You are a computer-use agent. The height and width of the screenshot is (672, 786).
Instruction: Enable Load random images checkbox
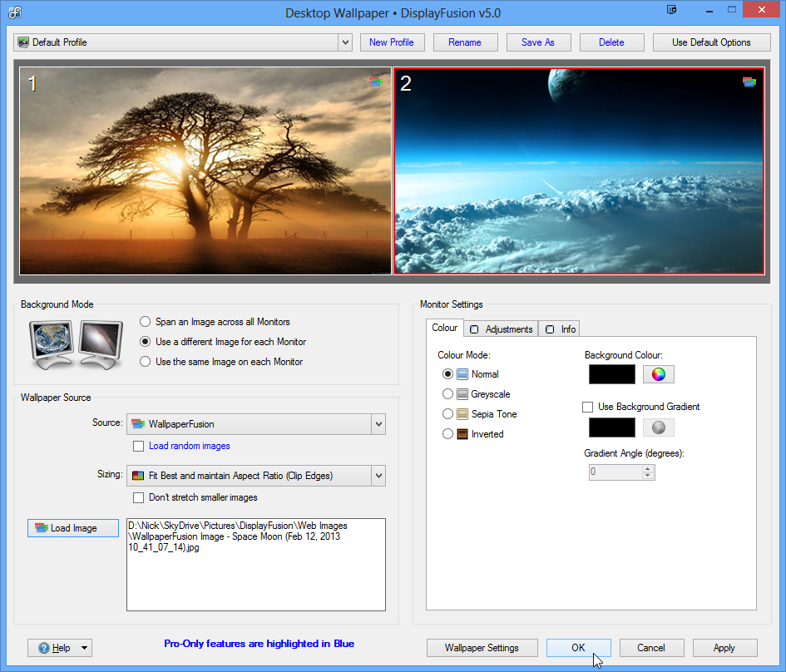pyautogui.click(x=138, y=446)
